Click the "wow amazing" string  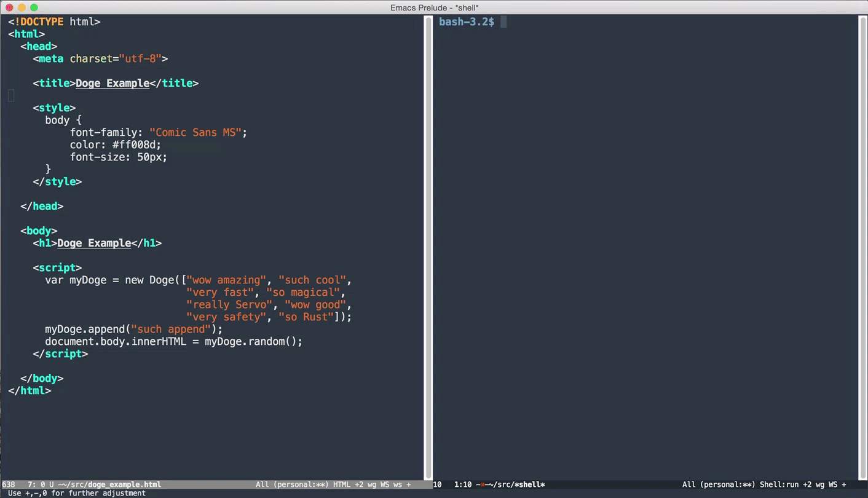tap(226, 280)
